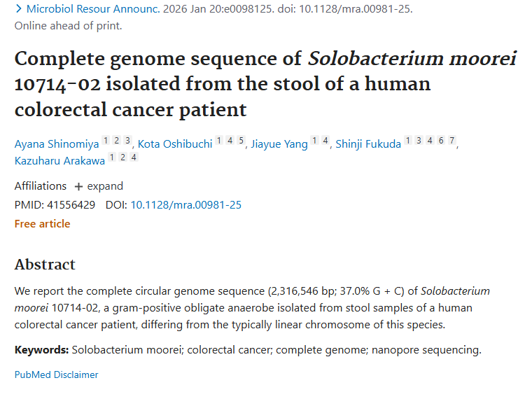The height and width of the screenshot is (399, 532).
Task: Open the PubMed Disclaimer link
Action: click(57, 374)
